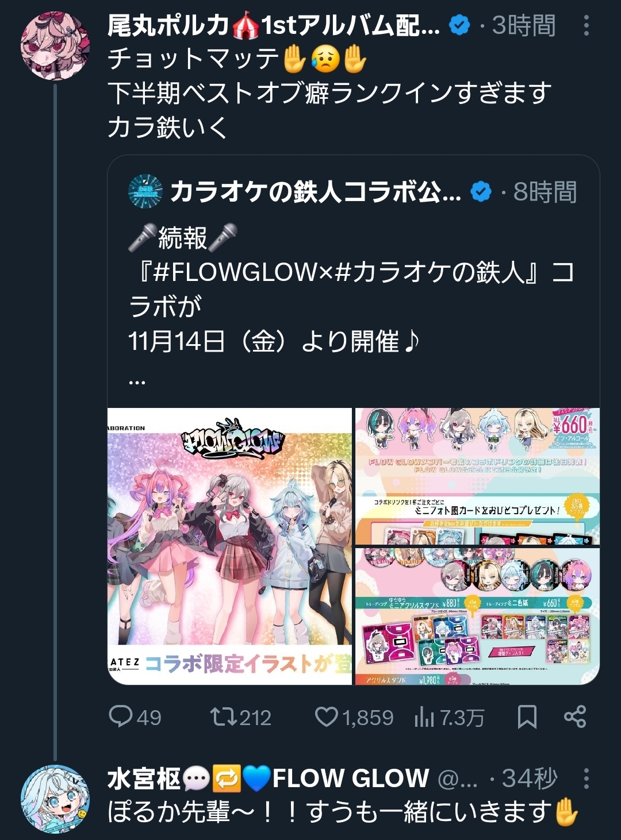The height and width of the screenshot is (840, 621).
Task: Click the 水宮枢 FLOW GLOW display name
Action: click(x=268, y=779)
